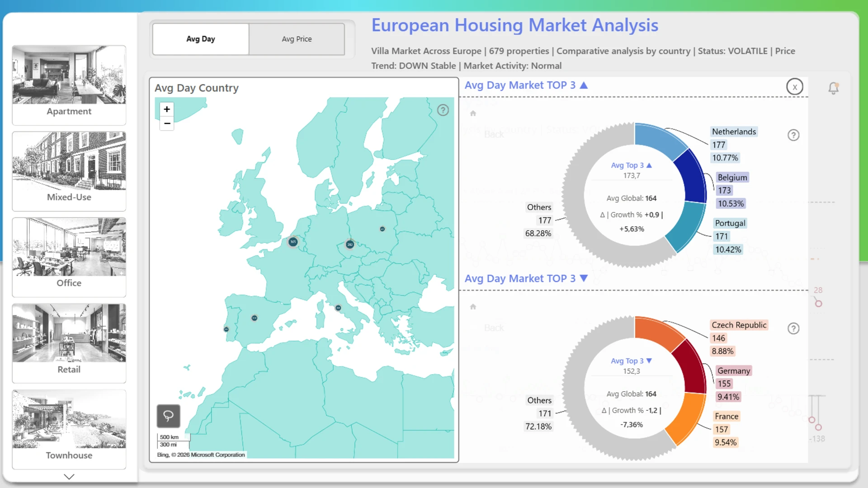Zoom out on the map
Screen dimensions: 868x488
click(167, 123)
